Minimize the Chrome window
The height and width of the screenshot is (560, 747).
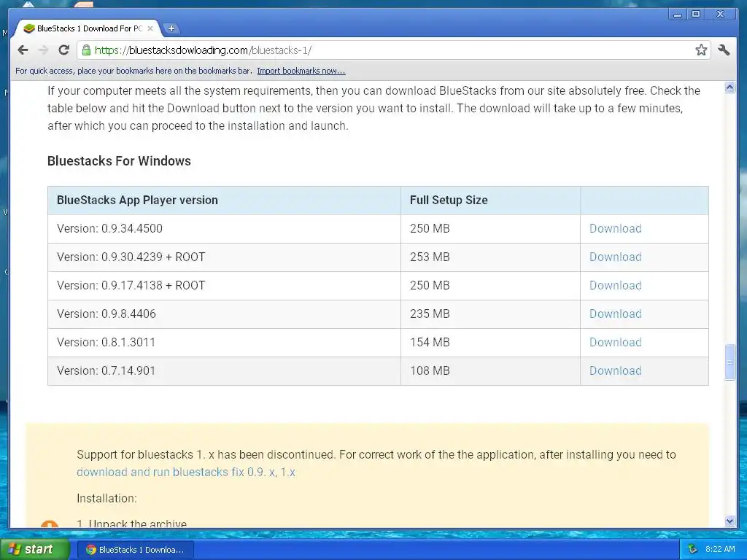pos(677,15)
